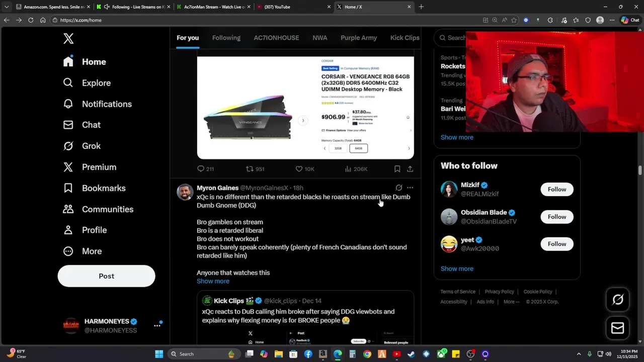The width and height of the screenshot is (644, 362).
Task: Open Windows Start menu
Action: (159, 354)
